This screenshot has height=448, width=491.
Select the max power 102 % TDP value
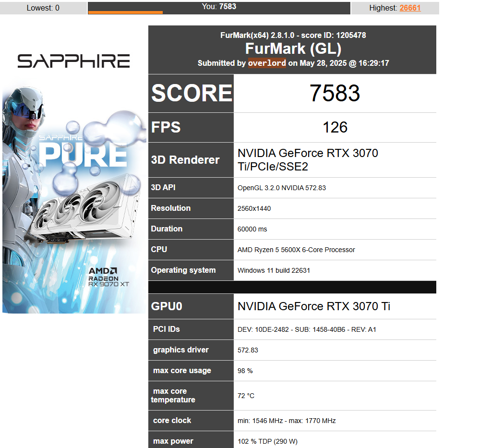point(267,441)
